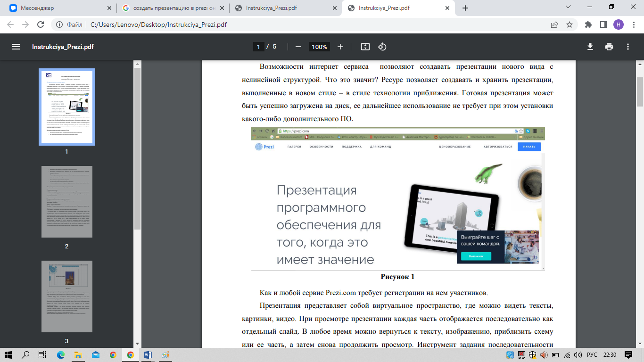Open Microsoft Word from the taskbar
The width and height of the screenshot is (644, 362).
click(148, 355)
